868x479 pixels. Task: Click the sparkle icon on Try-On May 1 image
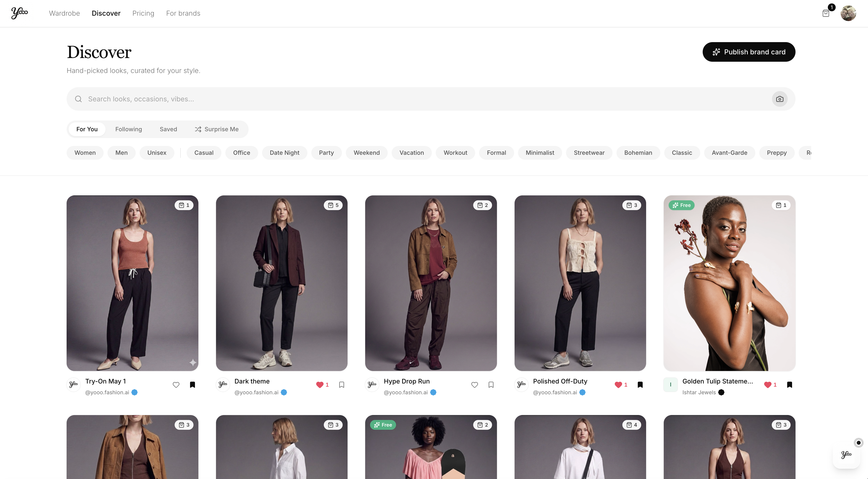(x=193, y=362)
